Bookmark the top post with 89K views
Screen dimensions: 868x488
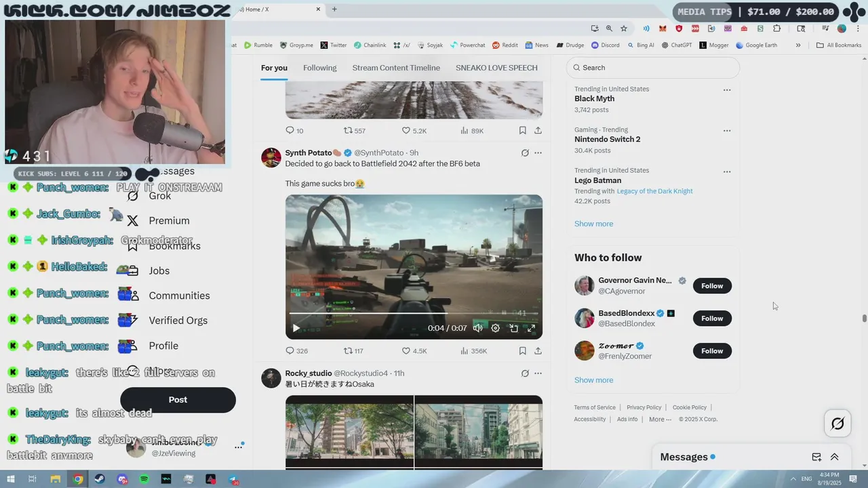point(522,130)
